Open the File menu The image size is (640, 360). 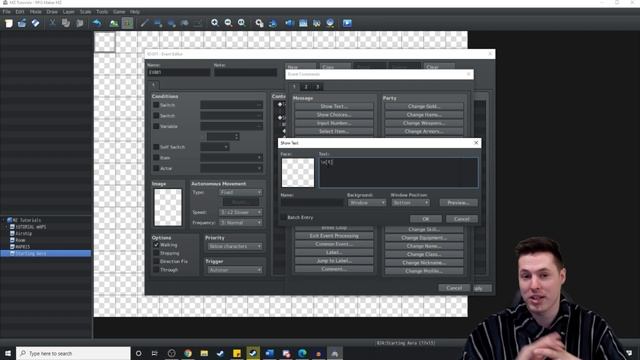click(7, 12)
